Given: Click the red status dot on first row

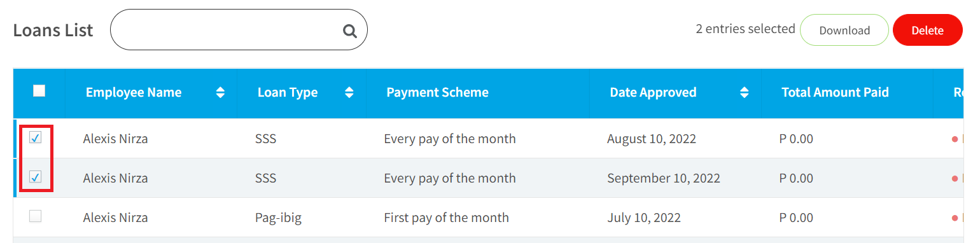Looking at the screenshot, I should tap(955, 139).
